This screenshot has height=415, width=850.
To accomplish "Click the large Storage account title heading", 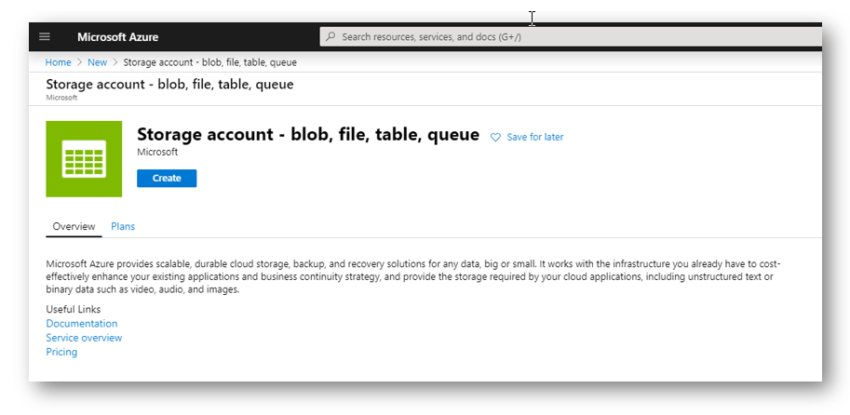I will [x=308, y=134].
